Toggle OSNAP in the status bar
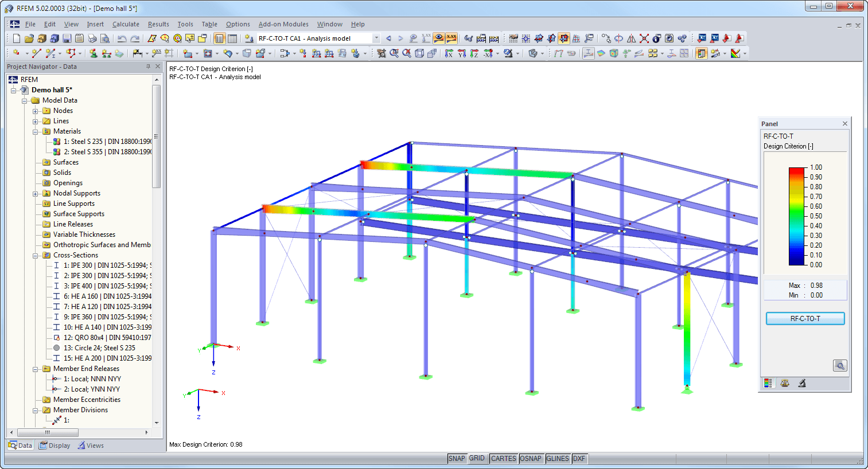Viewport: 868px width, 469px height. pos(531,459)
